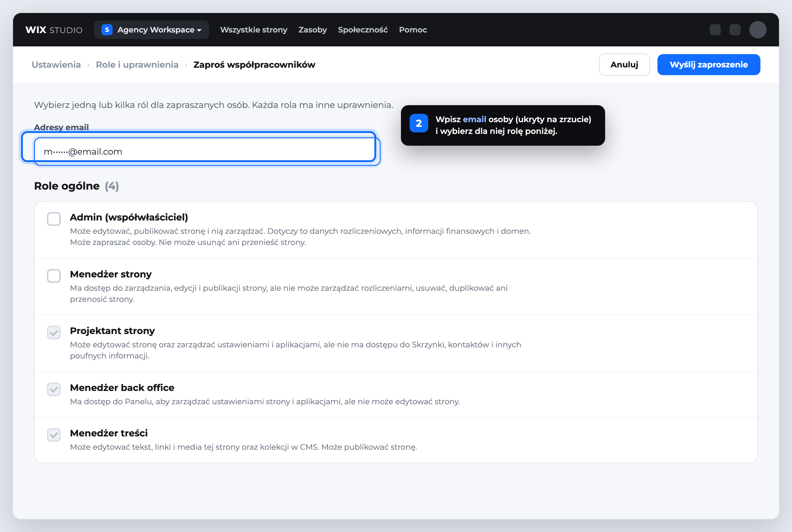Image resolution: width=792 pixels, height=532 pixels.
Task: Click the second gray square icon in top bar
Action: (735, 30)
